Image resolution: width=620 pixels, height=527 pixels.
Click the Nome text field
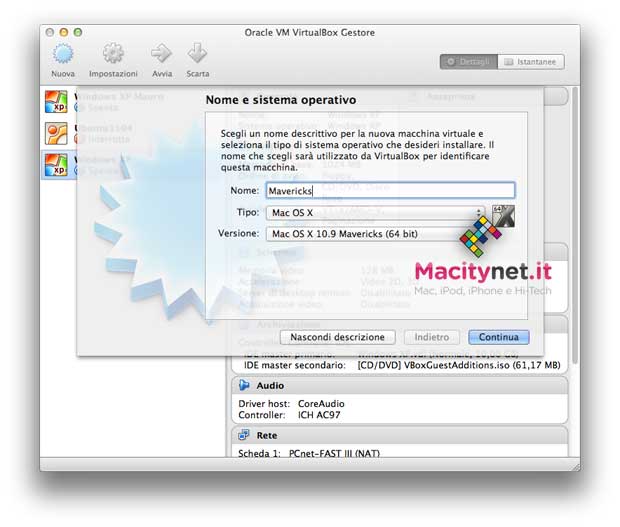(x=390, y=191)
